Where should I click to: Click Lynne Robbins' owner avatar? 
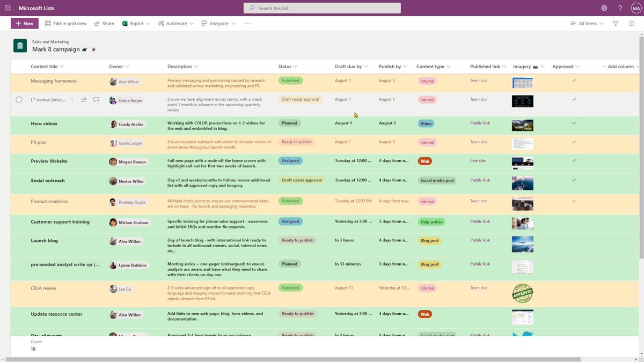tap(113, 265)
